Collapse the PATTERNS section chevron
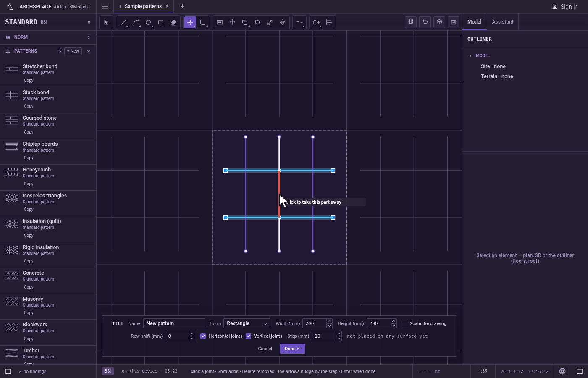 tap(89, 51)
